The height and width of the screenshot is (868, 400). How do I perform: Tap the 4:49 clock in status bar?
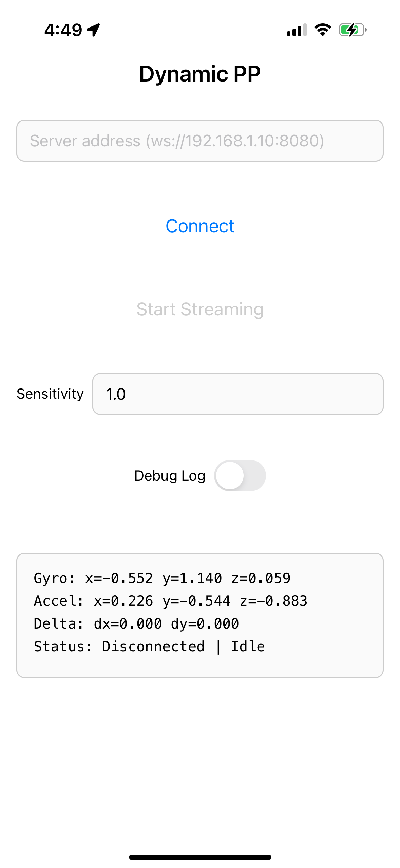[63, 30]
